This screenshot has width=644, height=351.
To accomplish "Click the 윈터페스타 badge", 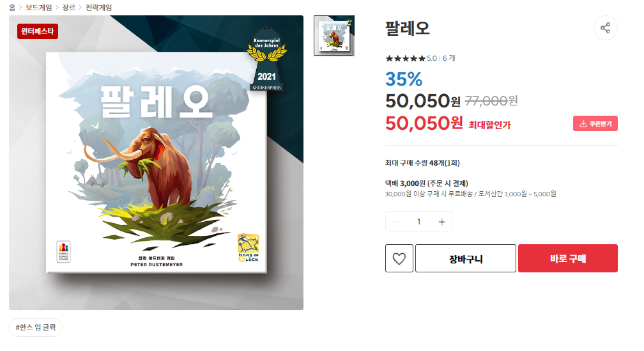I will pyautogui.click(x=37, y=31).
